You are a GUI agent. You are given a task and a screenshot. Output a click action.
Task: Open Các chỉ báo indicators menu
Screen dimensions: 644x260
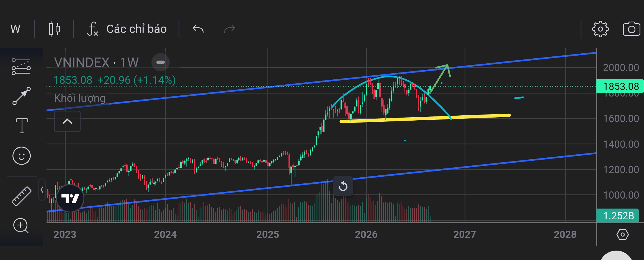(127, 29)
